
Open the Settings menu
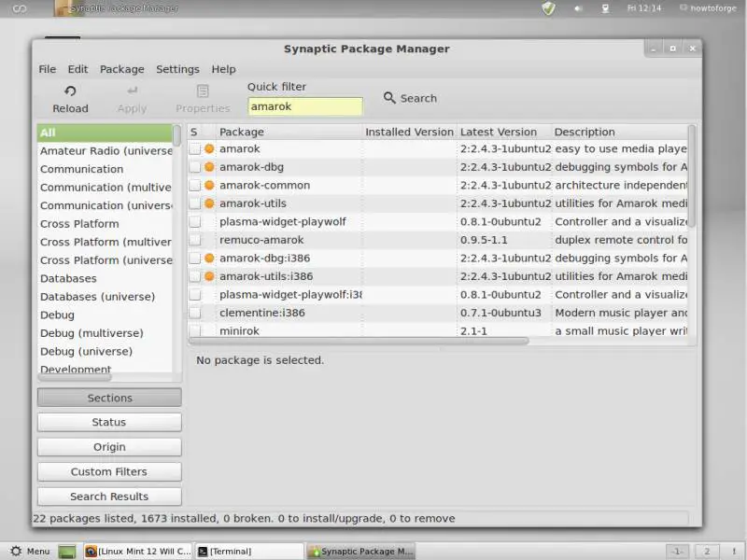177,69
